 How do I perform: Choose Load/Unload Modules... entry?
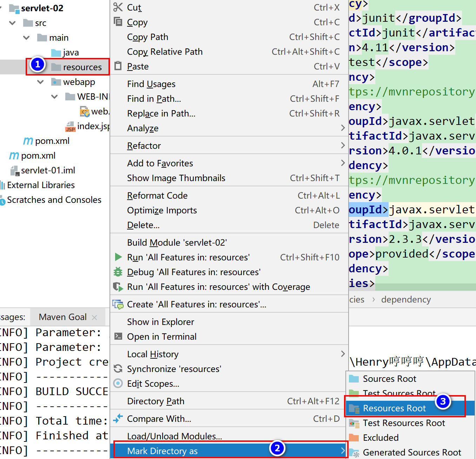point(229,436)
